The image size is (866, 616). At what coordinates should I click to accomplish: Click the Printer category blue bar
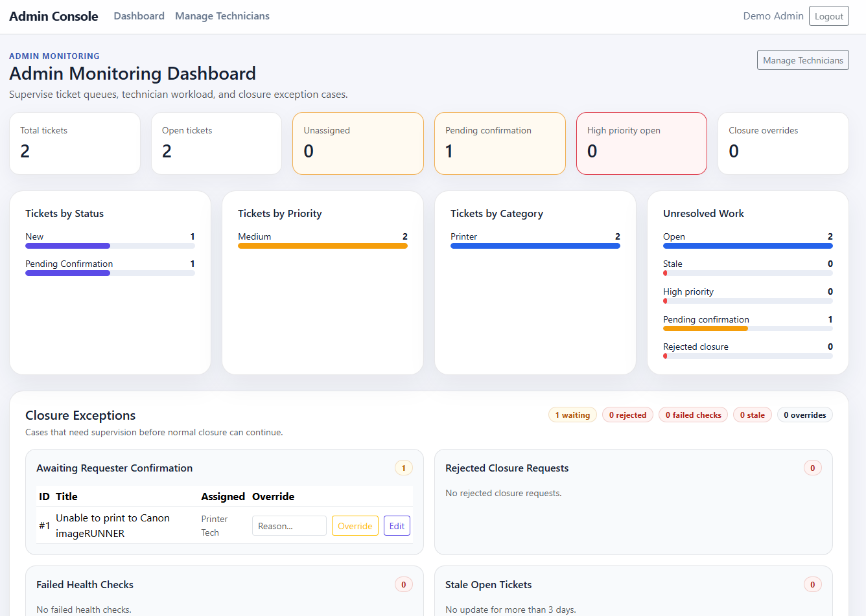pyautogui.click(x=535, y=246)
